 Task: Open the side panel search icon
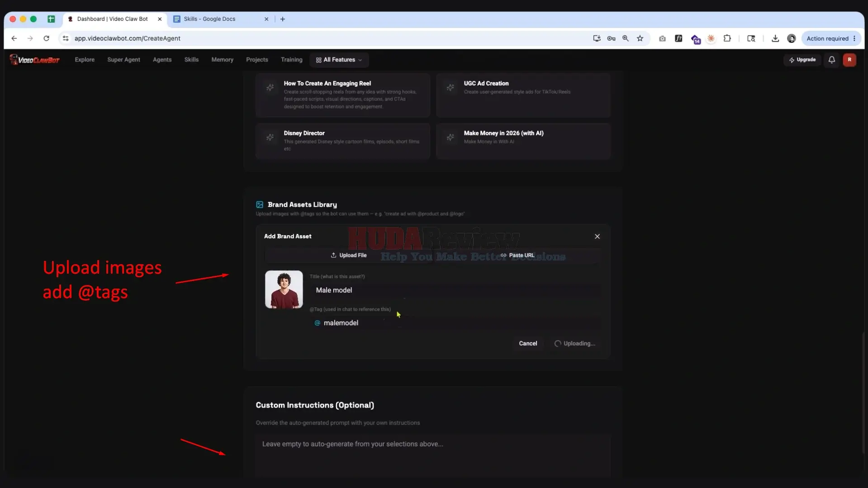coord(751,38)
